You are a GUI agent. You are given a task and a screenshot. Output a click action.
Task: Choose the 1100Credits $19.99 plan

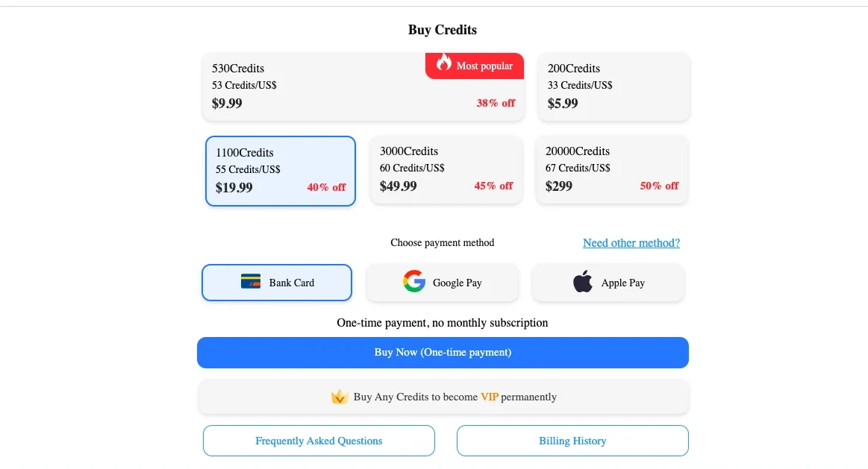click(281, 171)
